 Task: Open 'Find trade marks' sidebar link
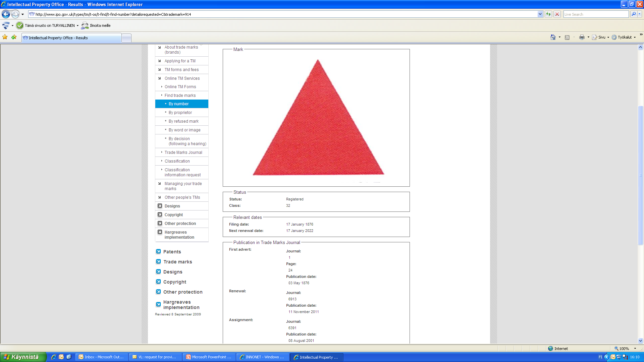[180, 96]
